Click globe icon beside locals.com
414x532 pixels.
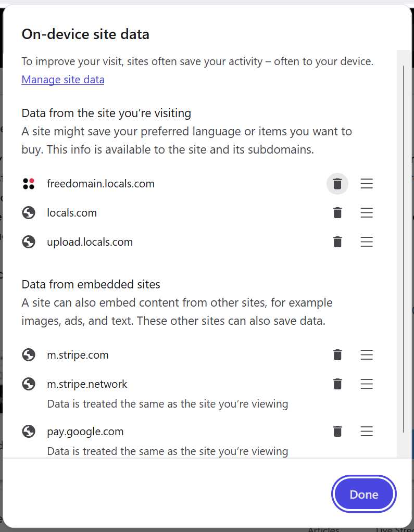point(29,213)
